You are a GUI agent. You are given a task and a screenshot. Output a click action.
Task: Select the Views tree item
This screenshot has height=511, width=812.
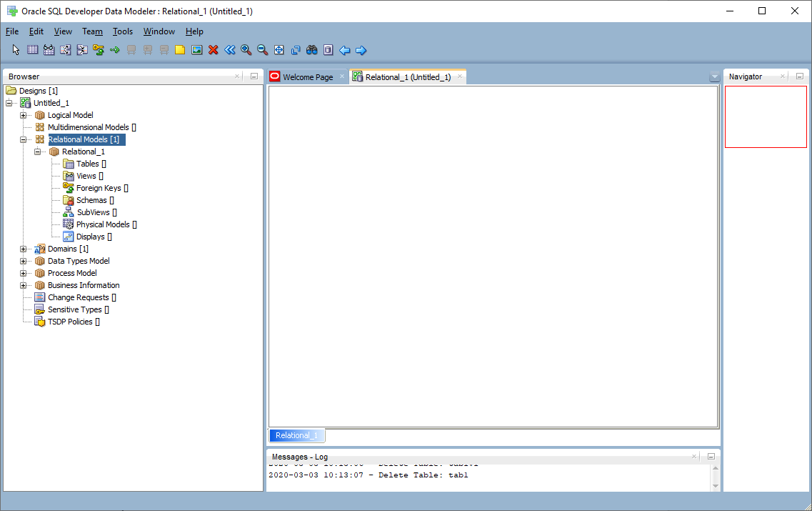pos(89,177)
